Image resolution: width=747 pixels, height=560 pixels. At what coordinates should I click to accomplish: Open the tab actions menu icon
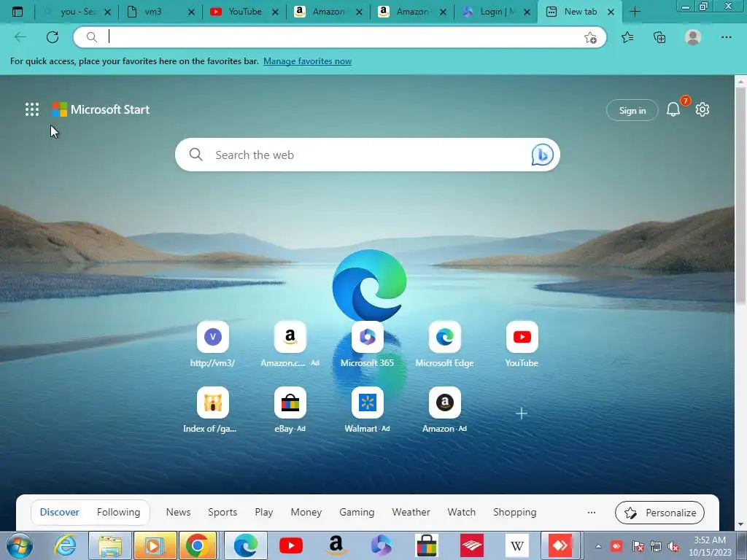point(18,12)
